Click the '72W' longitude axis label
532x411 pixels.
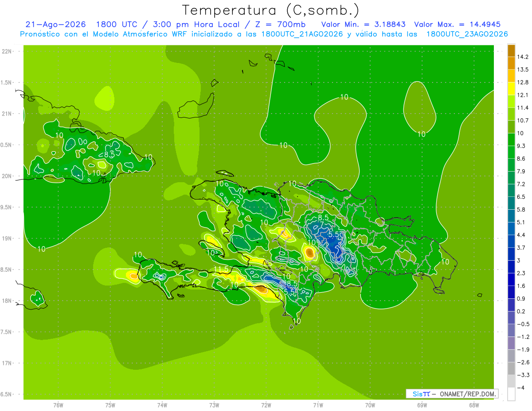(266, 405)
